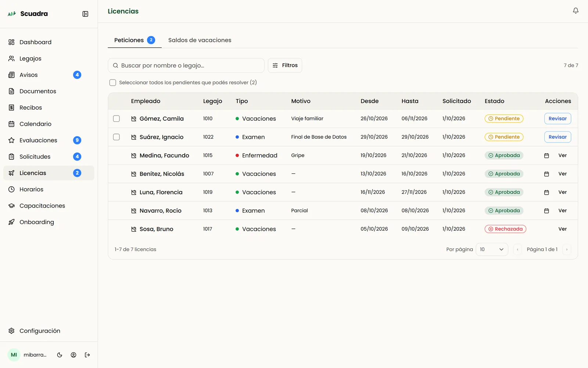This screenshot has height=368, width=588.
Task: Click calendar icon in Luna, Florencia row
Action: [x=546, y=192]
